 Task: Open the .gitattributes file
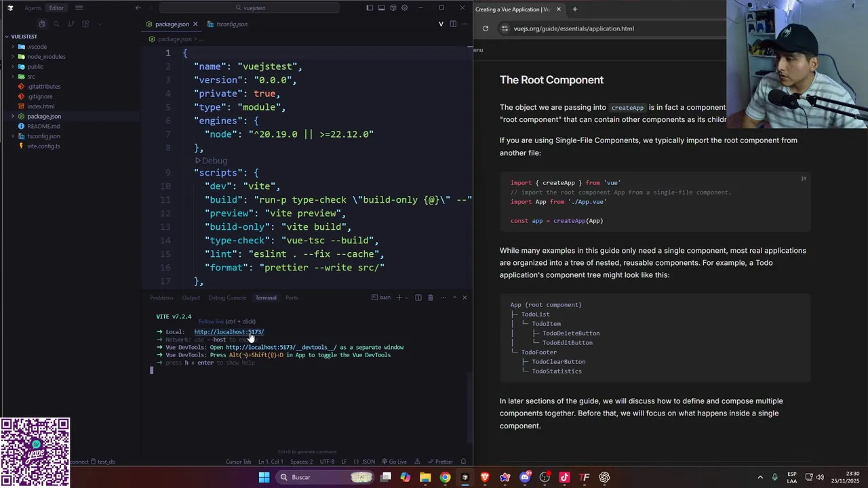[x=43, y=87]
